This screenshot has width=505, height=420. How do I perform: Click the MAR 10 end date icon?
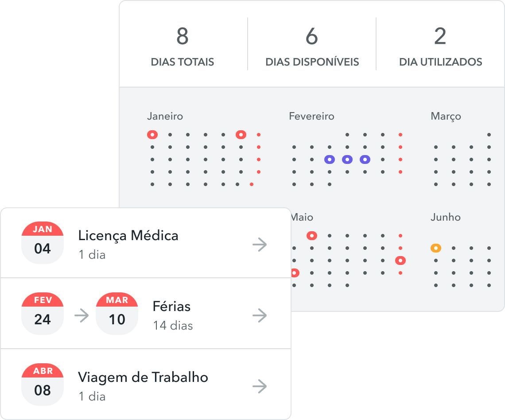point(117,314)
